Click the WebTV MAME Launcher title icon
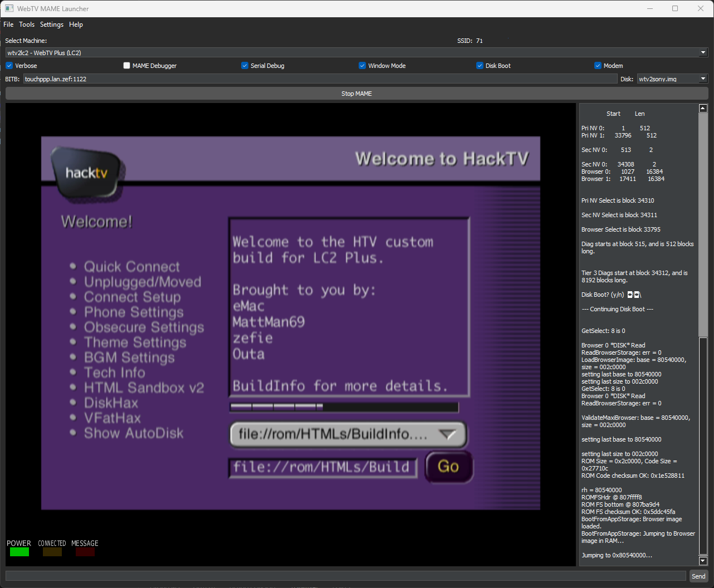 (9, 8)
